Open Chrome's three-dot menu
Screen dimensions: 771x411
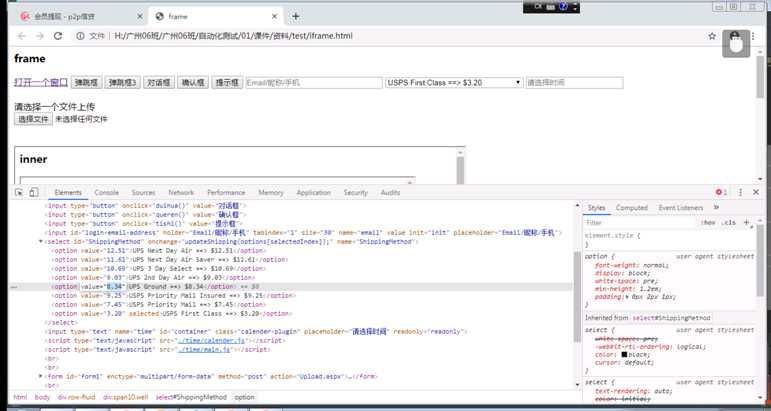[x=753, y=36]
